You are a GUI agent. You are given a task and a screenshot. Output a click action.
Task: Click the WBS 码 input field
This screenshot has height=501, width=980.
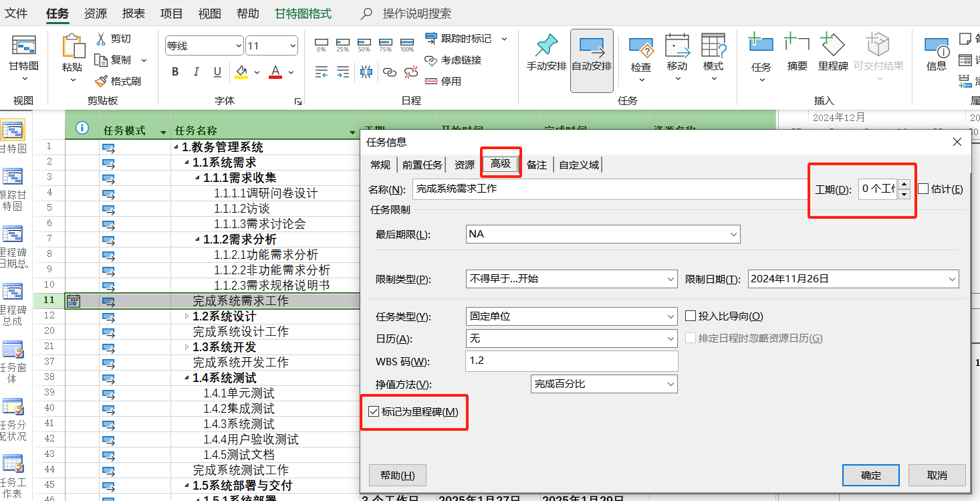[571, 361]
